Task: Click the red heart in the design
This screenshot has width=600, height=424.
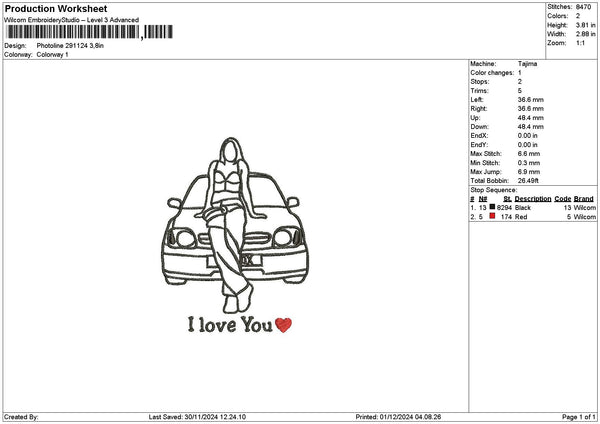Action: tap(284, 325)
